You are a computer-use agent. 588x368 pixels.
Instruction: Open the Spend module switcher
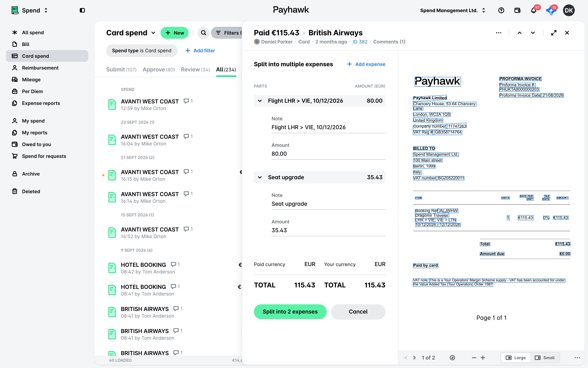(x=29, y=10)
